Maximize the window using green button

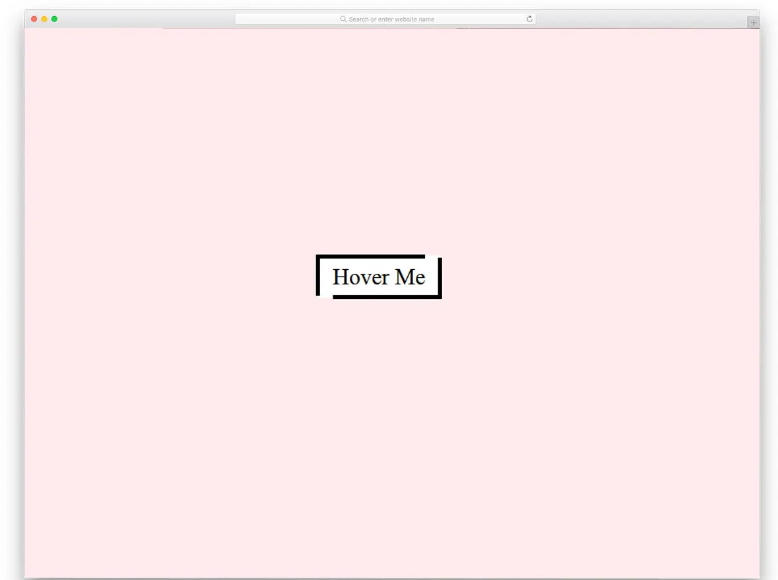tap(54, 19)
